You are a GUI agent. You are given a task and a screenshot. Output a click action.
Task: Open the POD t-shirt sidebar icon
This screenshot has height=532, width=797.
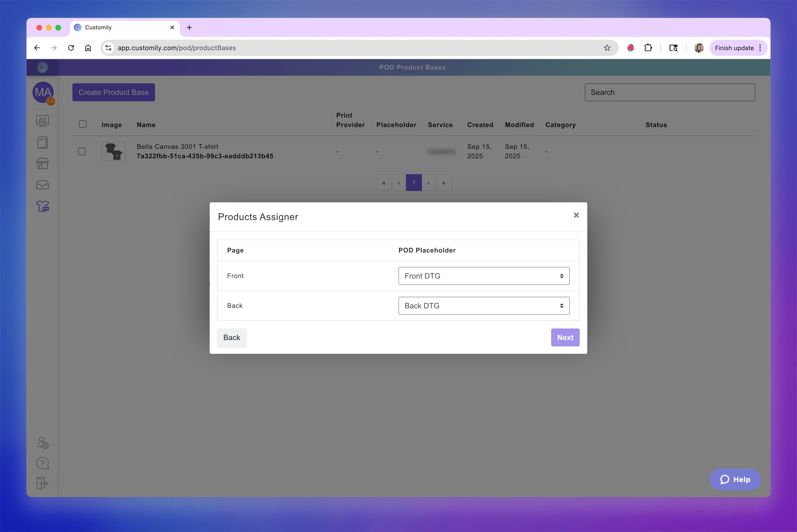tap(42, 206)
